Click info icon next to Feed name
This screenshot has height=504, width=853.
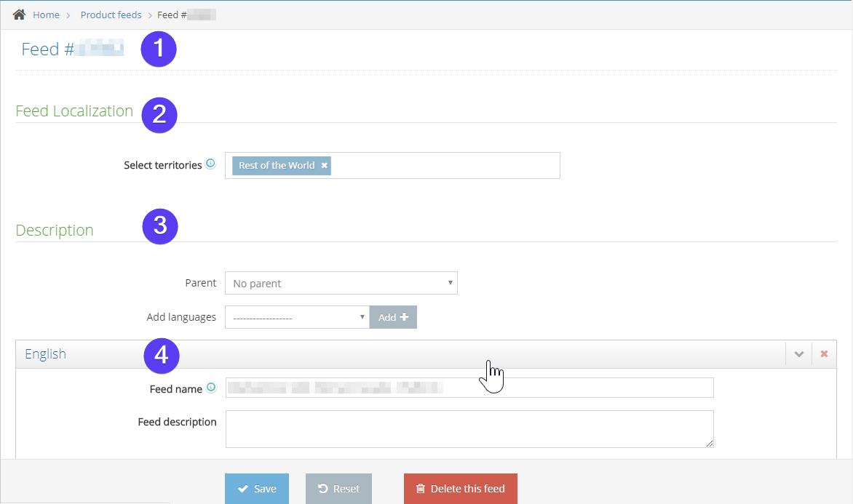click(211, 388)
